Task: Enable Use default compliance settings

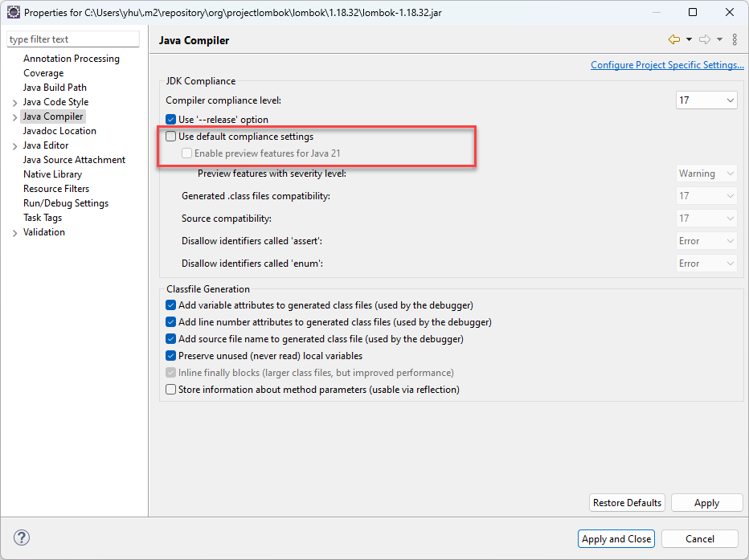Action: click(170, 137)
